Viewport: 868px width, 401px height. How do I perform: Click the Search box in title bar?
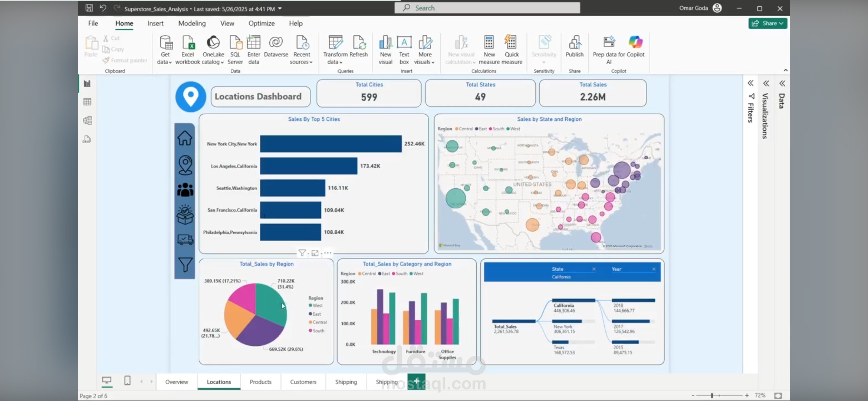pos(487,8)
